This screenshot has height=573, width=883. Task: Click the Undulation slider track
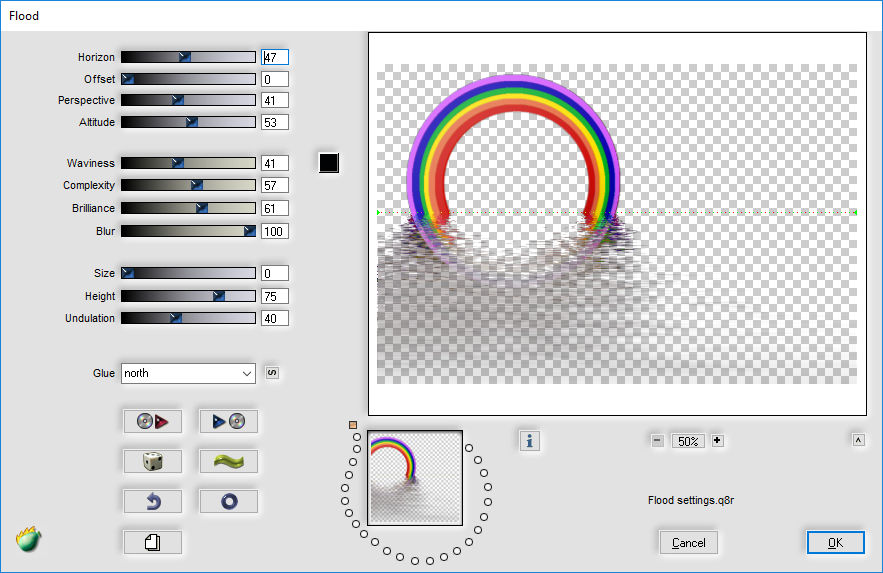(188, 318)
